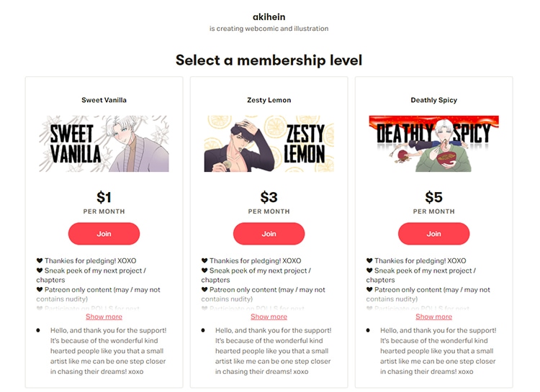Join the Zesty Lemon $3 tier
The image size is (540, 392).
(269, 234)
